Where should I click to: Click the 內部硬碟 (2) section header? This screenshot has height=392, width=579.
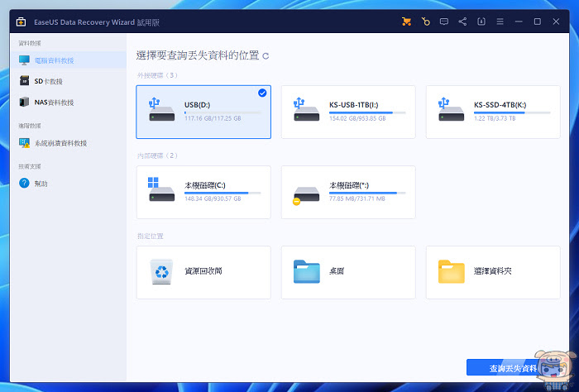point(157,155)
